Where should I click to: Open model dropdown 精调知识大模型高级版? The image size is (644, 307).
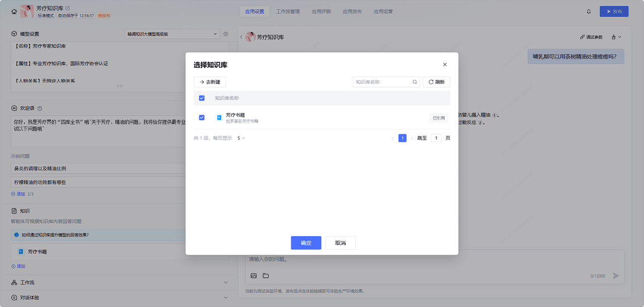point(172,34)
